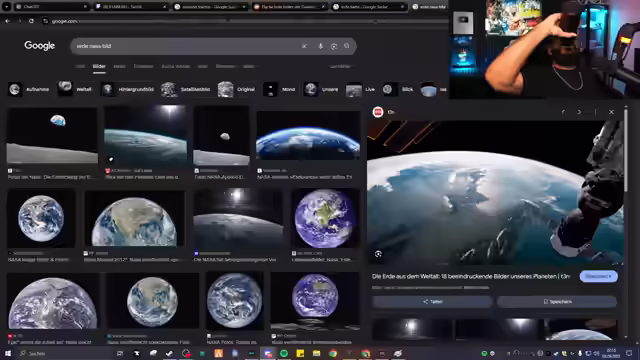Viewport: 640px width, 360px height.
Task: Start voice search with microphone icon
Action: tap(320, 46)
